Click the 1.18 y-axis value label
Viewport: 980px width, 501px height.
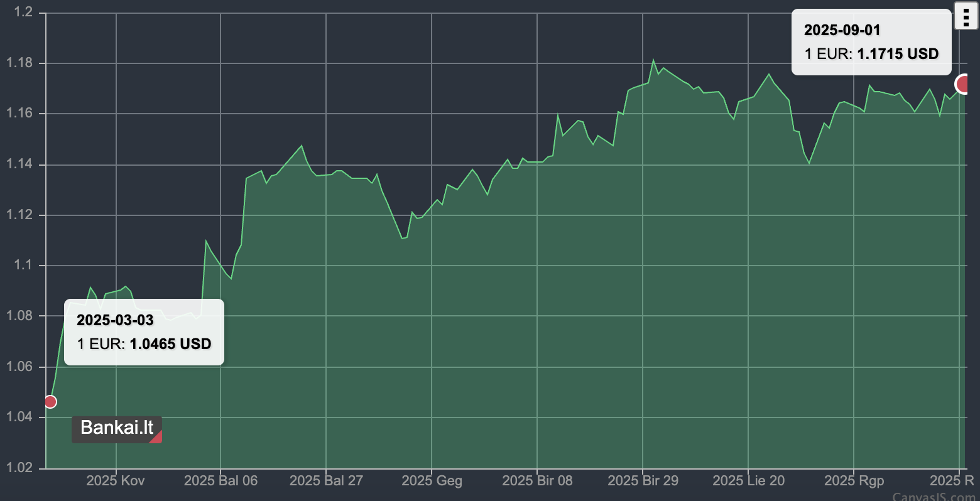click(x=20, y=63)
